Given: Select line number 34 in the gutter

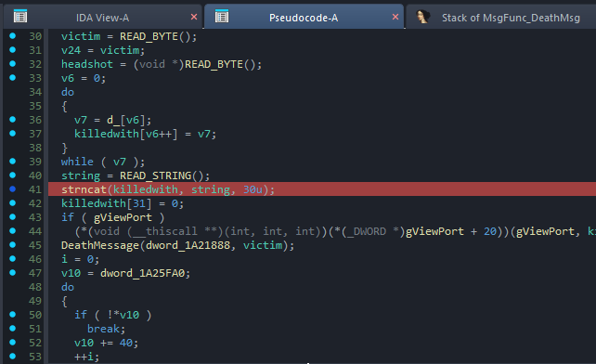Looking at the screenshot, I should click(35, 92).
